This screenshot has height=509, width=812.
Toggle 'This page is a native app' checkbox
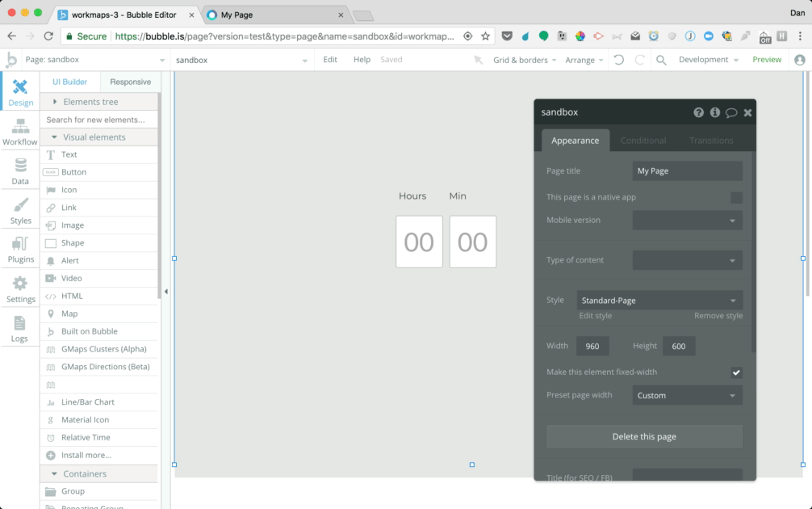coord(736,197)
